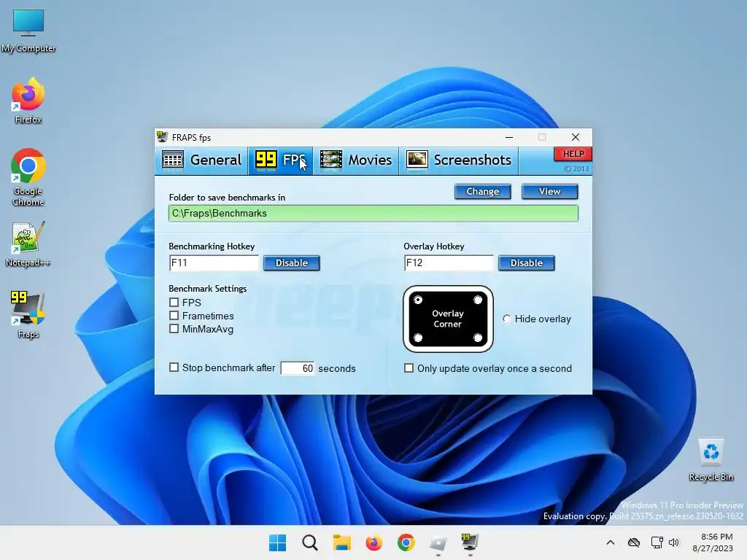Image resolution: width=747 pixels, height=560 pixels.
Task: Click View benchmarks folder button
Action: pyautogui.click(x=549, y=192)
